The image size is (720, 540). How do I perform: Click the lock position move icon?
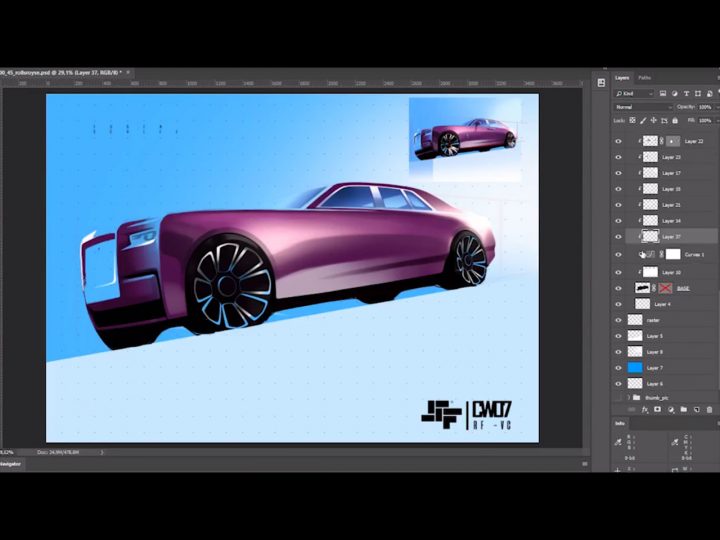(x=652, y=120)
